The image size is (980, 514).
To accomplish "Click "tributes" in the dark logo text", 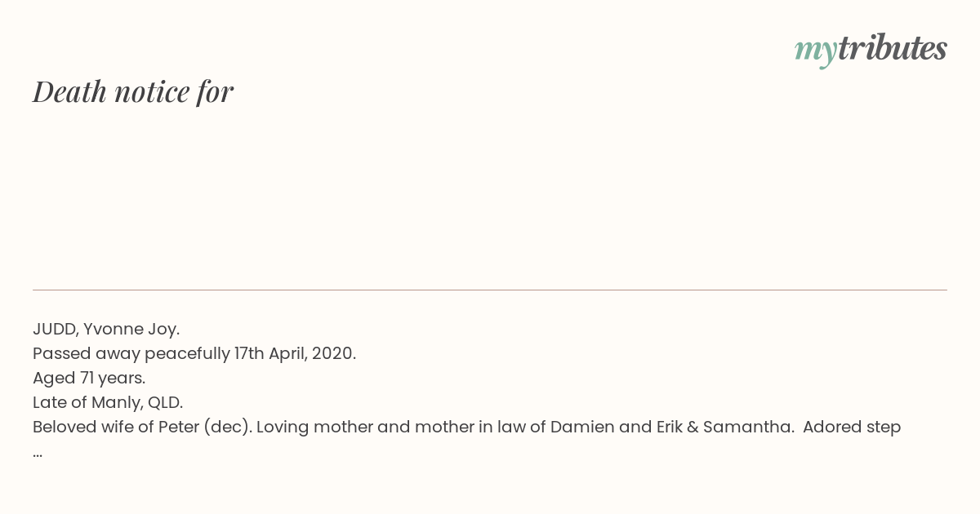I will tap(892, 48).
